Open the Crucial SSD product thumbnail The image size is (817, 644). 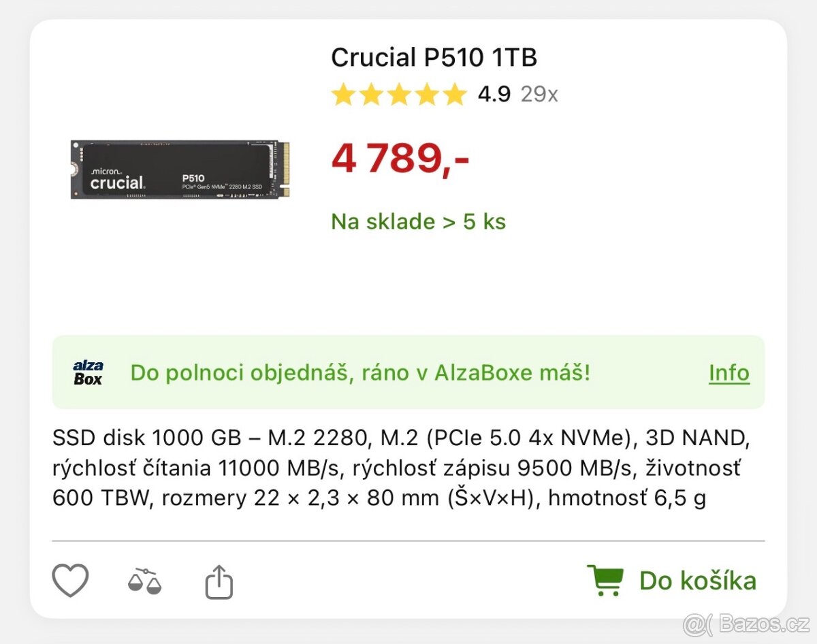point(180,170)
